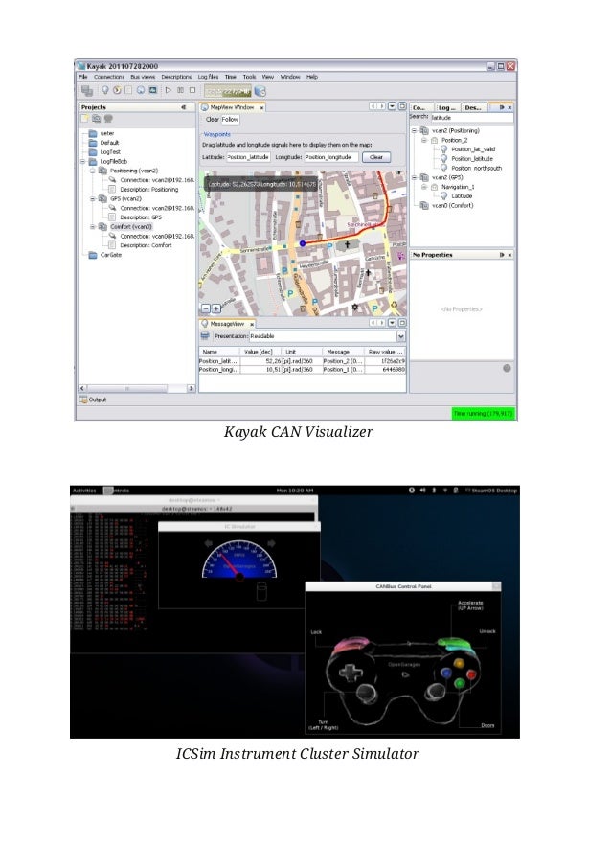The height and width of the screenshot is (868, 611).
Task: Select the LogTest project folder
Action: (104, 151)
